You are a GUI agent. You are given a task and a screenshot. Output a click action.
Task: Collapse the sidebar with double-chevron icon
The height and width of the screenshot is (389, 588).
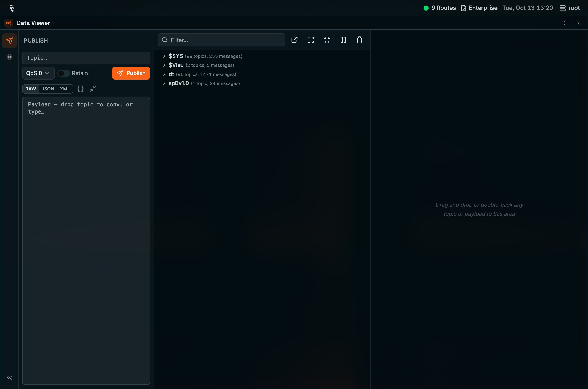[x=9, y=378]
